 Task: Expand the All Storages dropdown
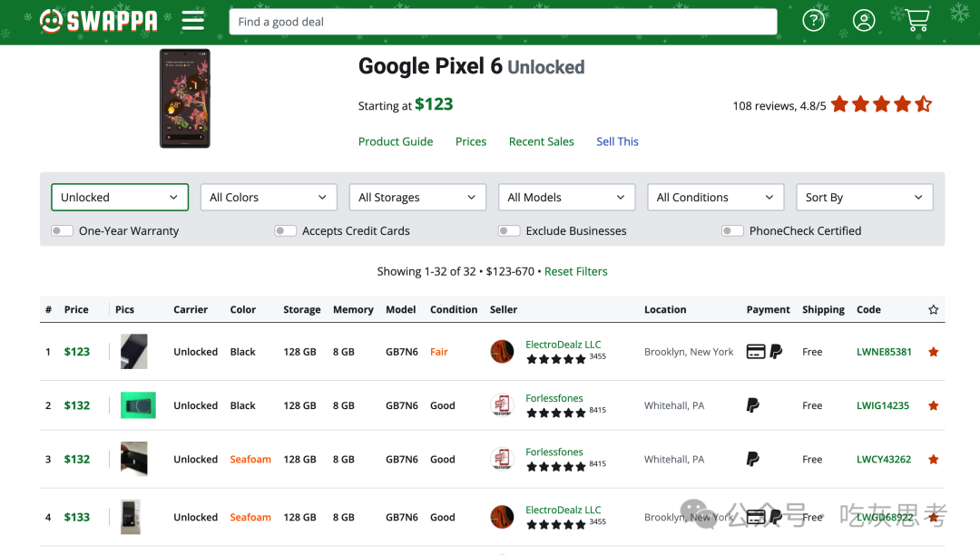point(417,198)
